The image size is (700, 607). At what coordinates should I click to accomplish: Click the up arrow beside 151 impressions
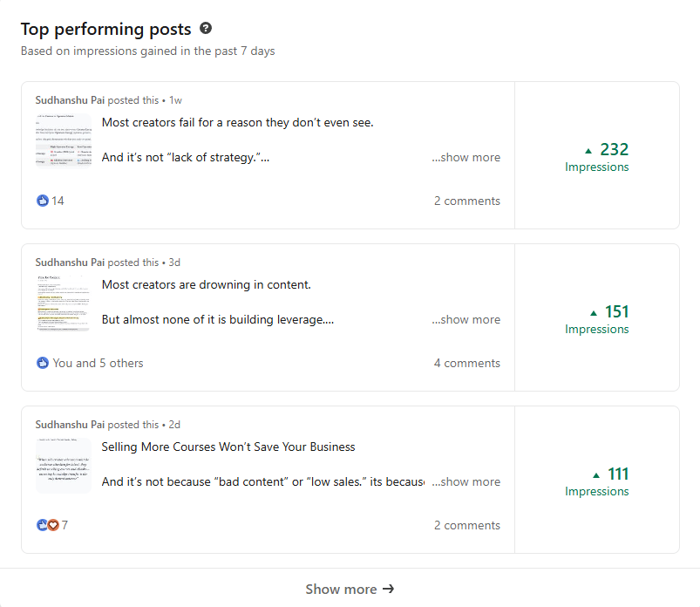594,312
